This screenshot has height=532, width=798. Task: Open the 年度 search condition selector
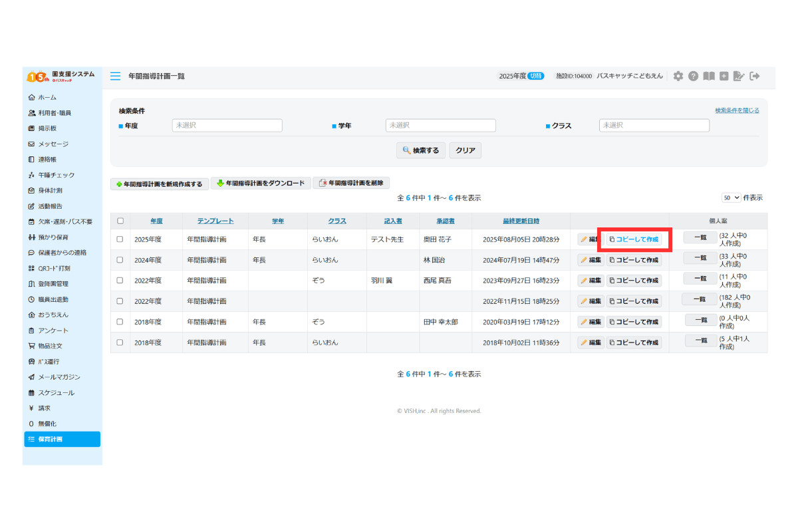pyautogui.click(x=227, y=125)
